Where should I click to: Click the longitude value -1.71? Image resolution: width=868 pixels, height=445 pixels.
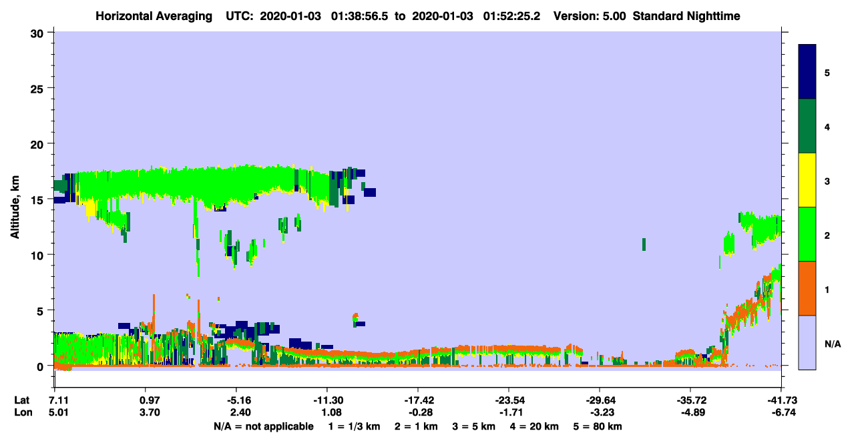click(511, 412)
